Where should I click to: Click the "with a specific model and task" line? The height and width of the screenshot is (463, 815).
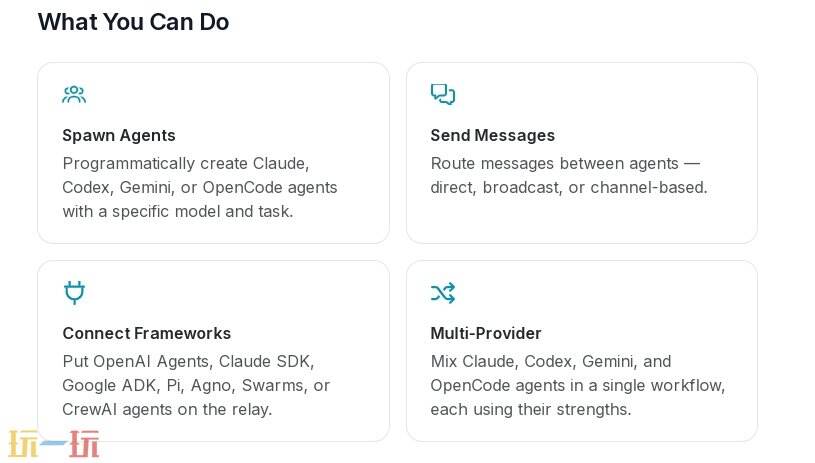click(178, 211)
